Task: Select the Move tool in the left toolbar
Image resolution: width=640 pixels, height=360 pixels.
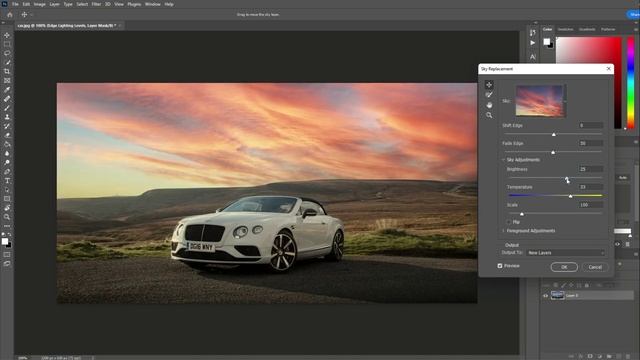Action: pos(7,36)
